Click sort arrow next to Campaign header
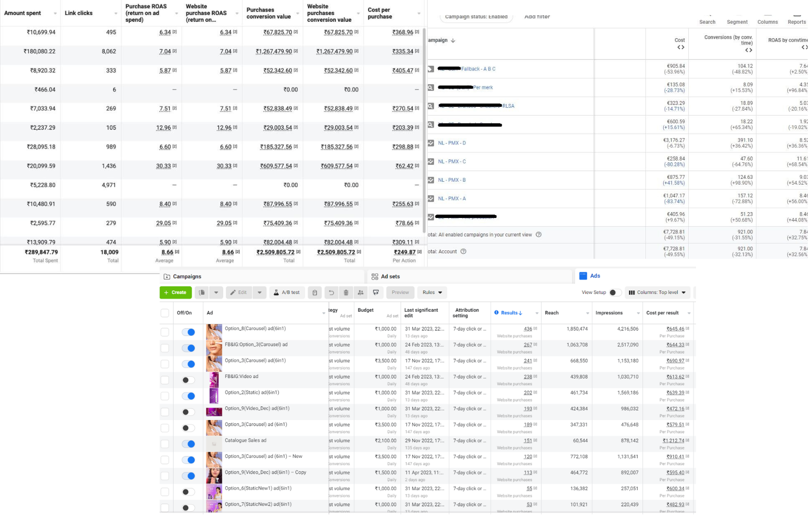The width and height of the screenshot is (812, 522). coord(453,41)
